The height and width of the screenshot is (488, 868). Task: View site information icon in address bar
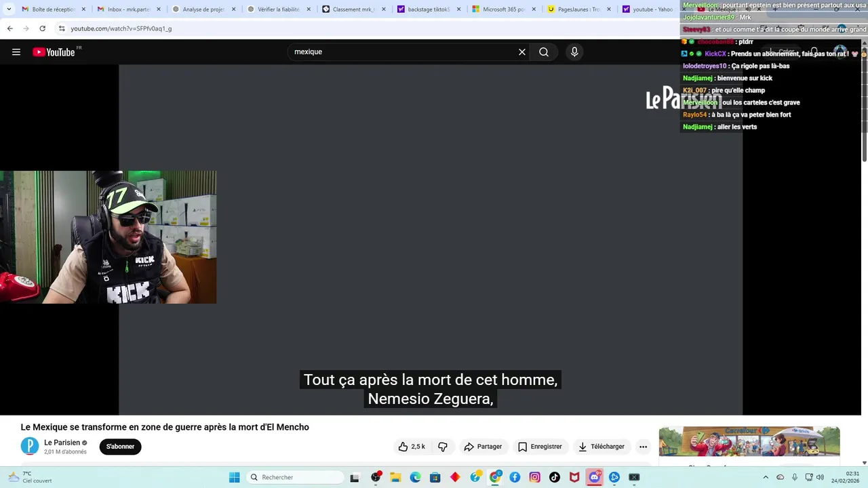pos(61,28)
